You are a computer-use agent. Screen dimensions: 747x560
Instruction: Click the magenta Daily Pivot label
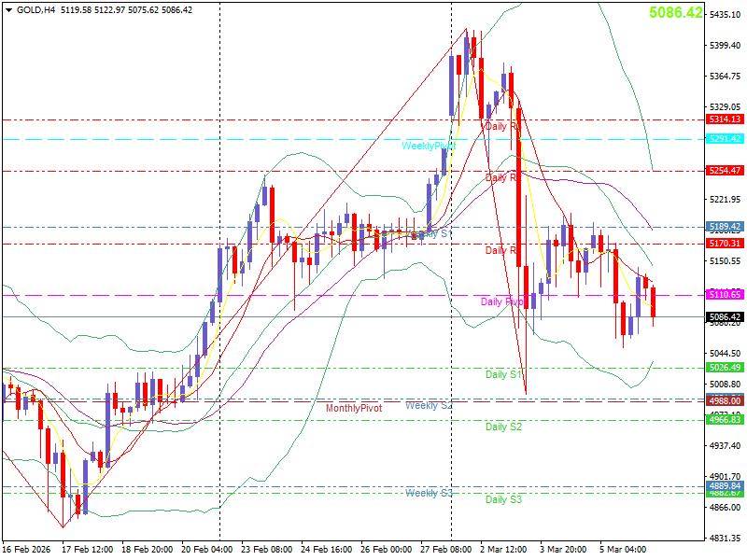(501, 302)
